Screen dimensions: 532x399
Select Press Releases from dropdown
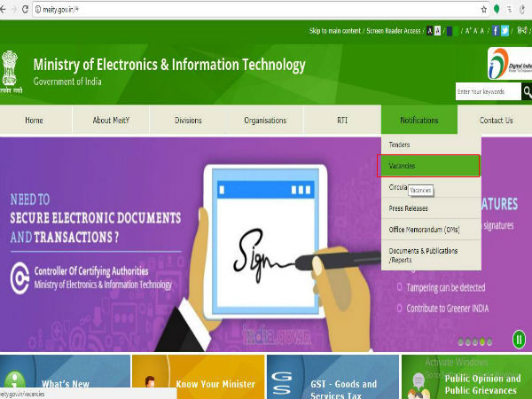point(431,208)
